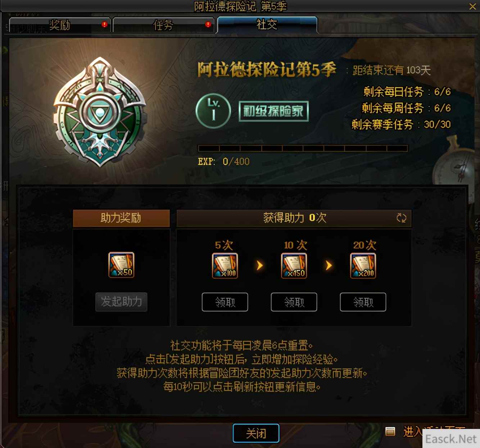This screenshot has width=480, height=448.
Task: Open the 奖励 tab
Action: point(60,25)
